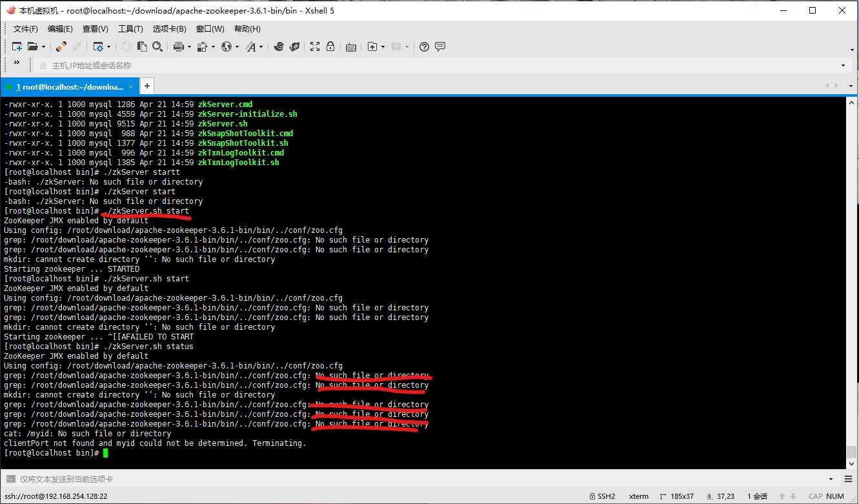
Task: Open the 查看(V) menu
Action: tap(95, 29)
